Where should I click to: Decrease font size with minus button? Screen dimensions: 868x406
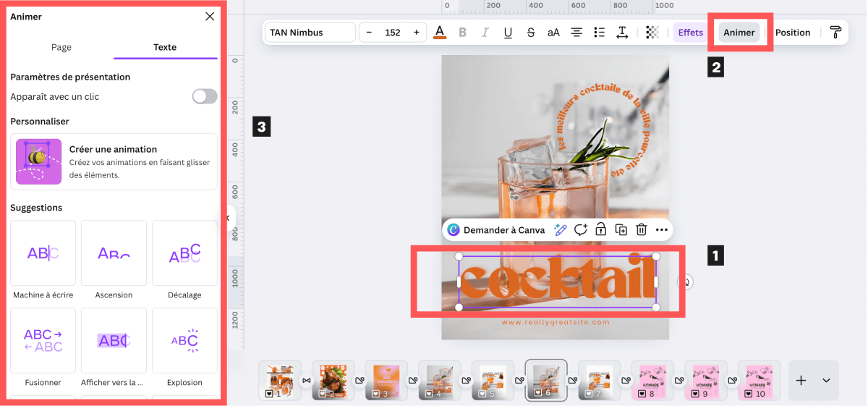click(369, 33)
